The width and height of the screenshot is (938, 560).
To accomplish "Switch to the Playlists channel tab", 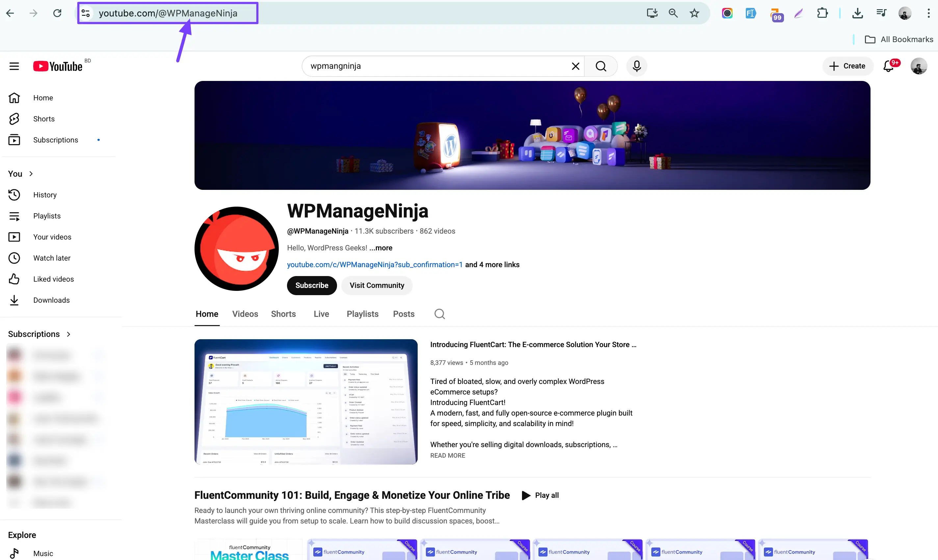I will coord(362,314).
